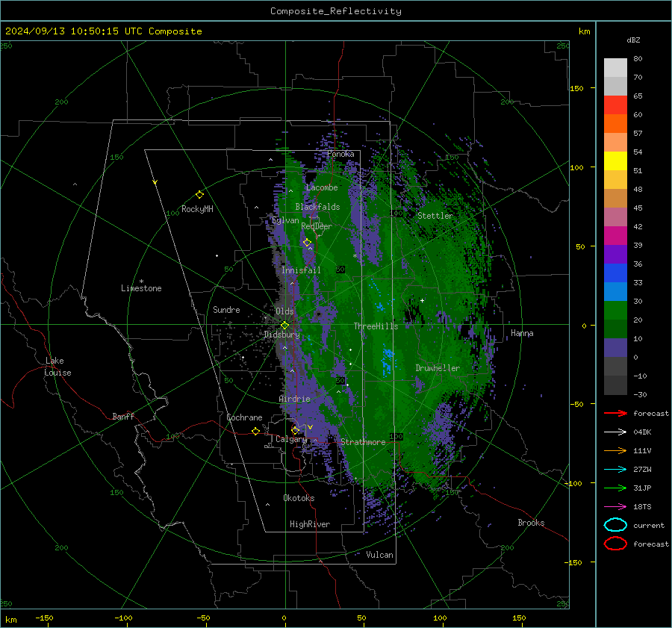672x628 pixels.
Task: Select the bright red swatch above 60 dBZ
Action: coord(615,105)
